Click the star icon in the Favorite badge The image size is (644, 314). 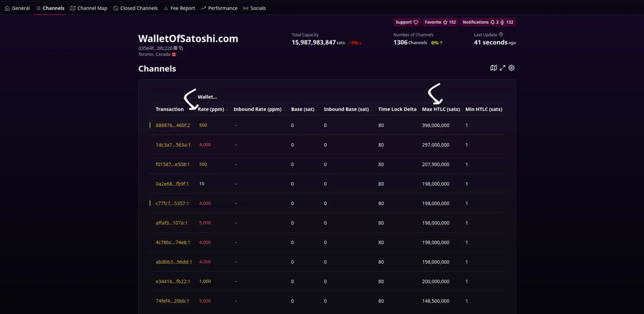coord(445,22)
